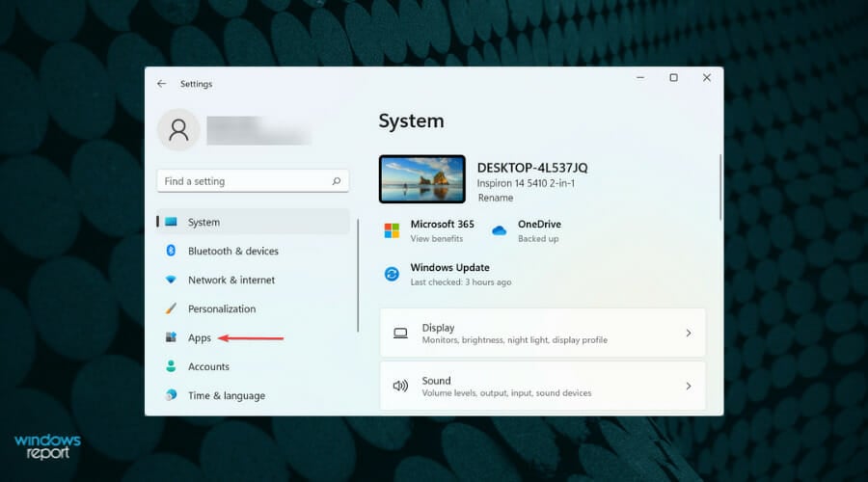Click the DESKTOP-4L537JQ device name
868x482 pixels.
[532, 167]
